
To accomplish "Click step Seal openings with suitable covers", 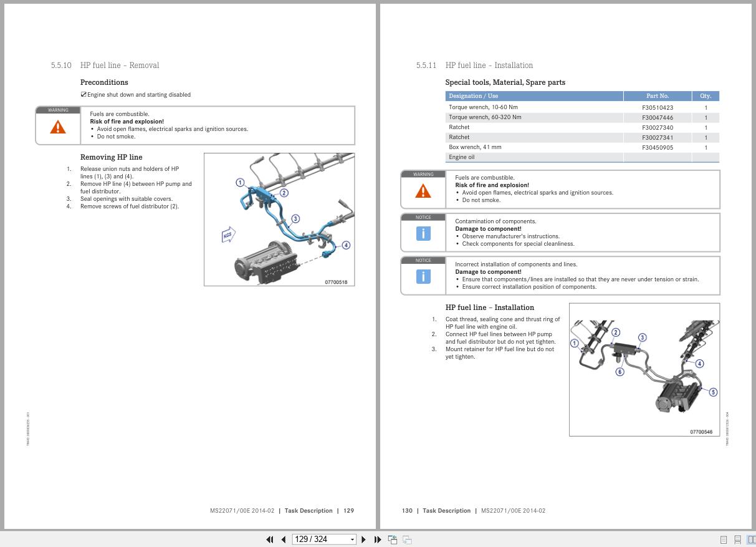I will pyautogui.click(x=127, y=199).
